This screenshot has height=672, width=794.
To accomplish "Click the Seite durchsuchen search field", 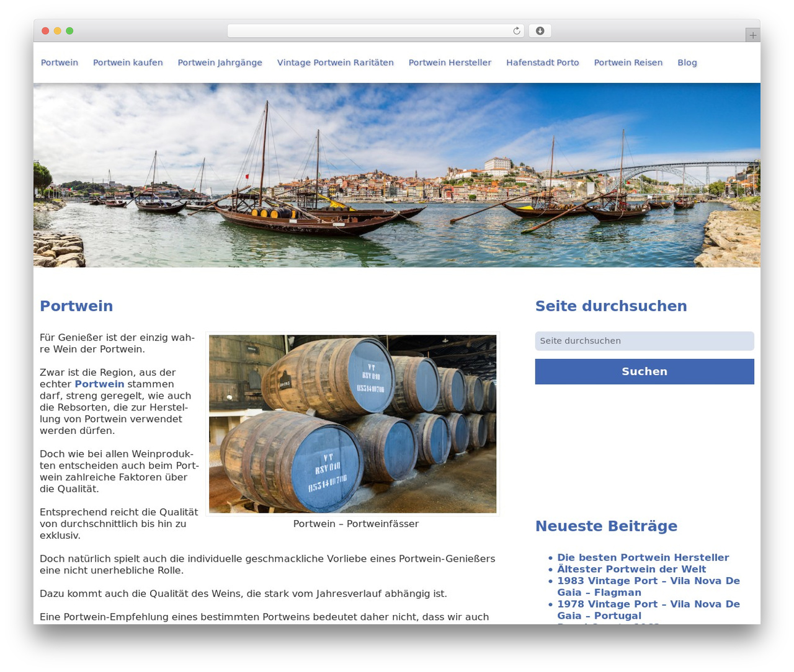I will (x=645, y=341).
